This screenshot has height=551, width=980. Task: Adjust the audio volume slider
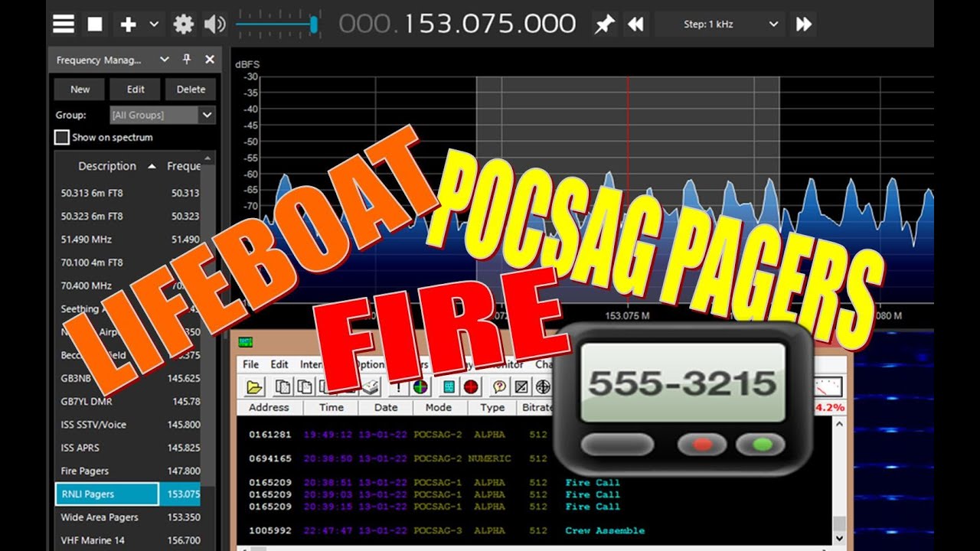tap(277, 24)
